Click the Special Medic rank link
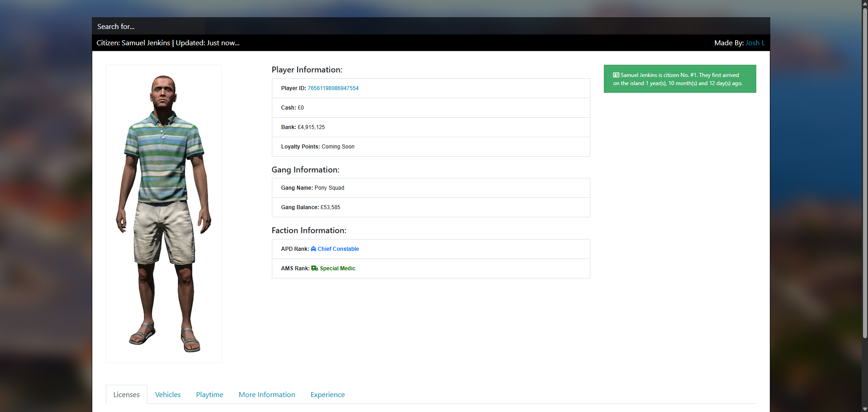Screen dimensions: 868x412 pos(337,268)
